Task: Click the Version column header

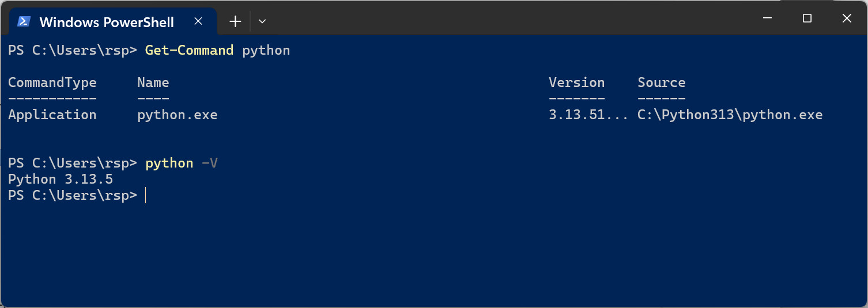Action: [x=577, y=83]
